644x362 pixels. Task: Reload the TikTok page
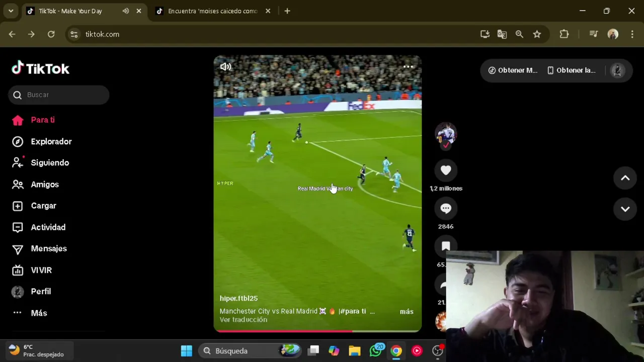pyautogui.click(x=51, y=34)
